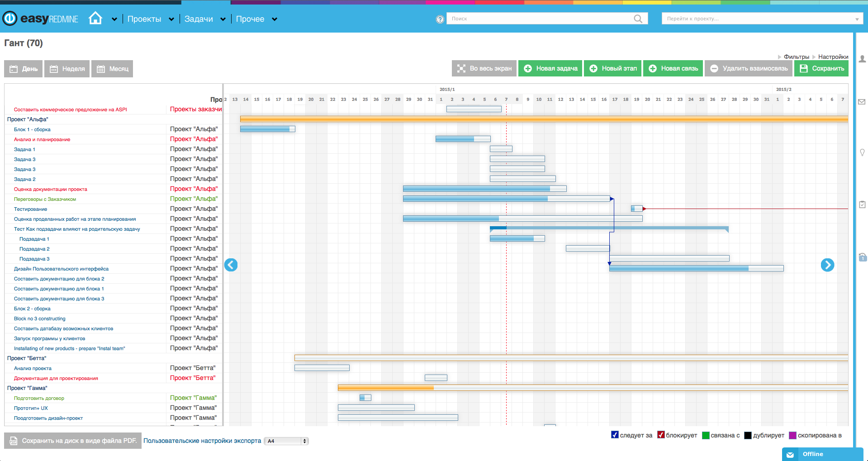Open the Offline chat envelope icon
This screenshot has width=868, height=461.
click(x=790, y=455)
